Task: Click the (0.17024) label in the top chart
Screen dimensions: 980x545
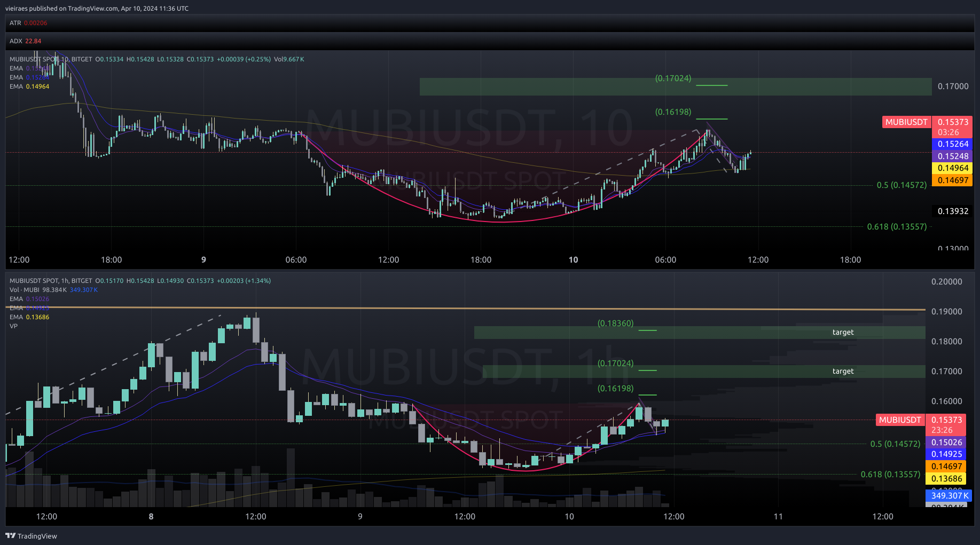Action: [673, 78]
